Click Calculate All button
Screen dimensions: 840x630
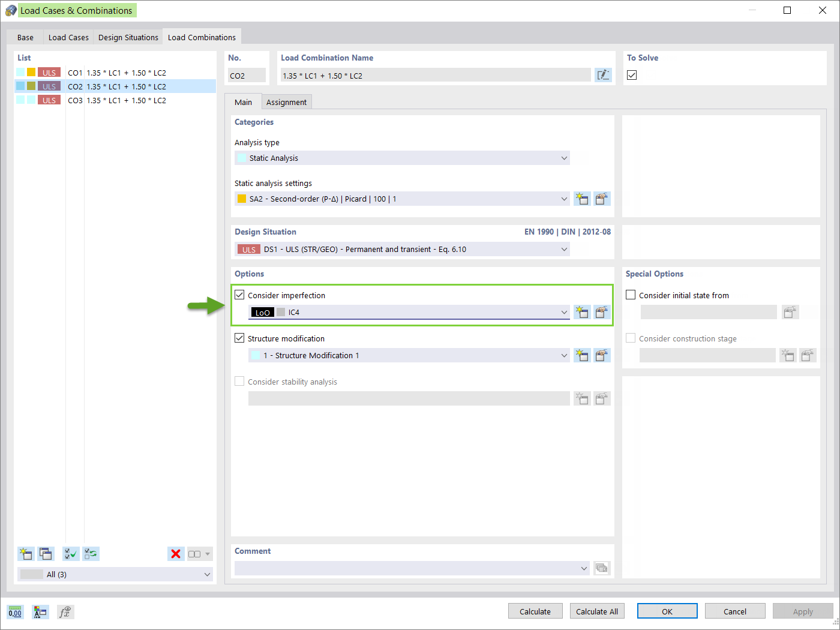click(597, 611)
